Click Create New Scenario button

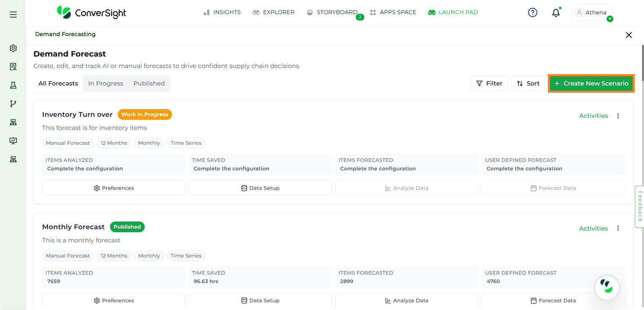591,83
